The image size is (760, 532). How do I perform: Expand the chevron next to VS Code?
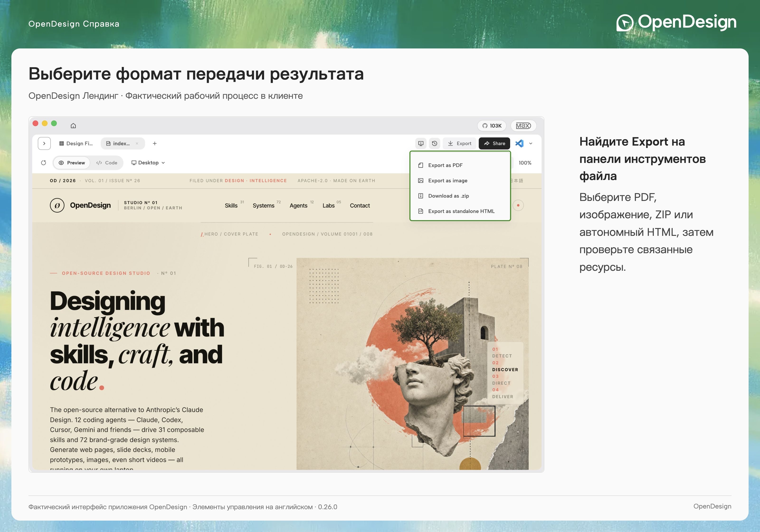coord(531,143)
